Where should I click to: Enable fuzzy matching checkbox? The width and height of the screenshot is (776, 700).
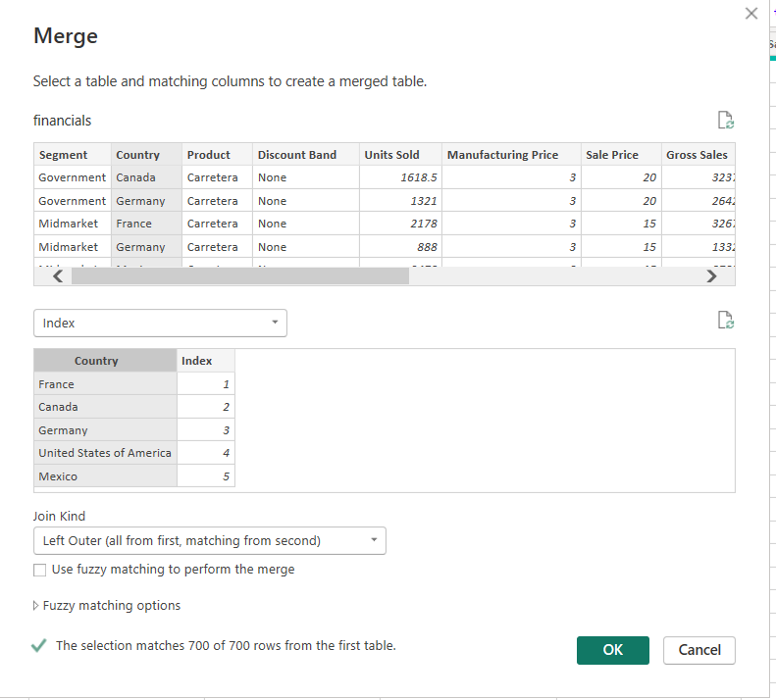click(39, 570)
